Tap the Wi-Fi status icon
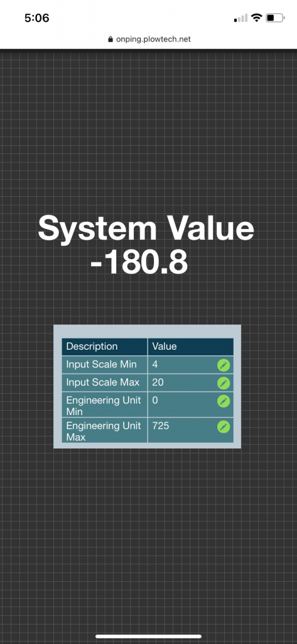Image resolution: width=297 pixels, height=644 pixels. point(257,18)
